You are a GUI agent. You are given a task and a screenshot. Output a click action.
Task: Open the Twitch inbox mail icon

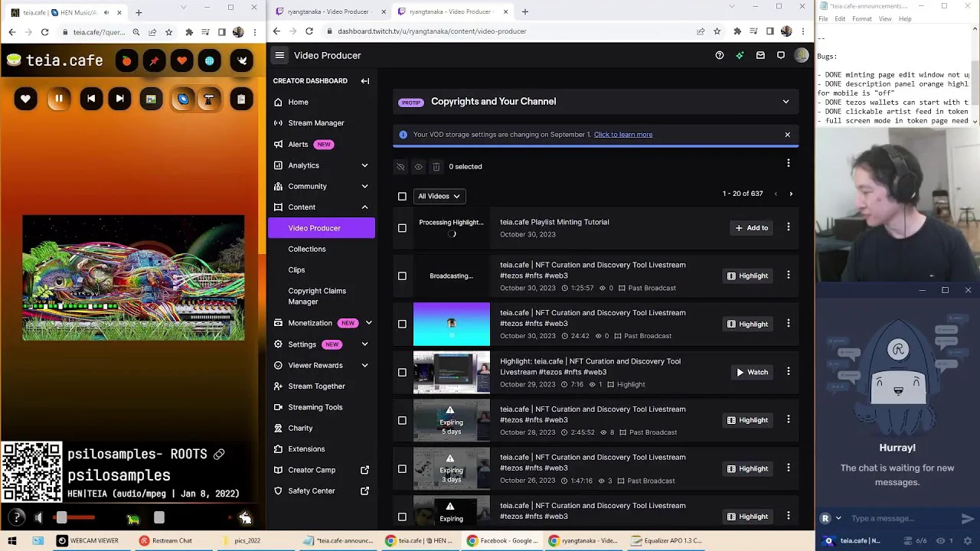click(760, 55)
